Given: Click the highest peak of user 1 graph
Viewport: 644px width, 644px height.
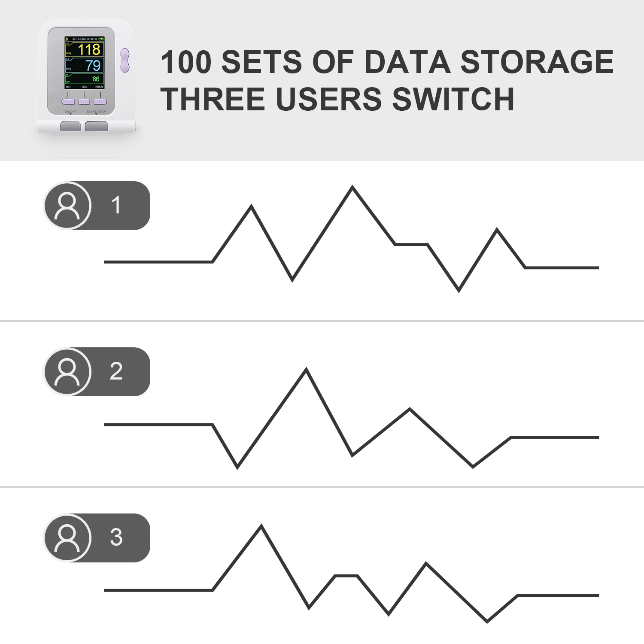Looking at the screenshot, I should click(352, 187).
